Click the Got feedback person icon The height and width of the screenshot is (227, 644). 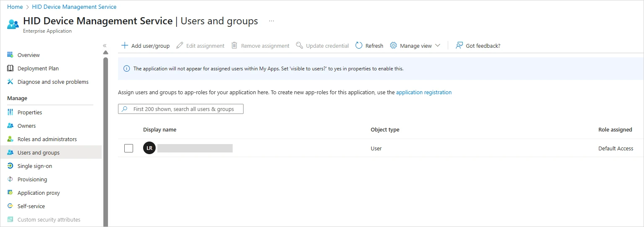point(459,46)
